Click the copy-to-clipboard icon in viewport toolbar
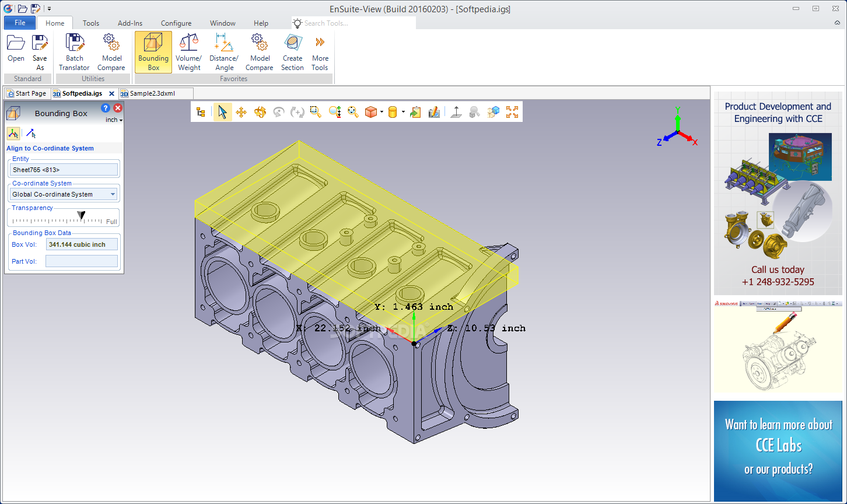Image resolution: width=847 pixels, height=504 pixels. [415, 112]
